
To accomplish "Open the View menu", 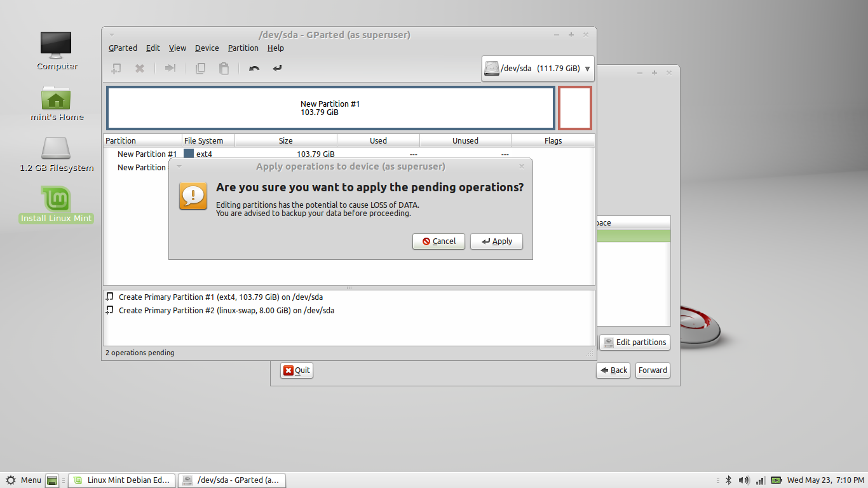I will 177,48.
